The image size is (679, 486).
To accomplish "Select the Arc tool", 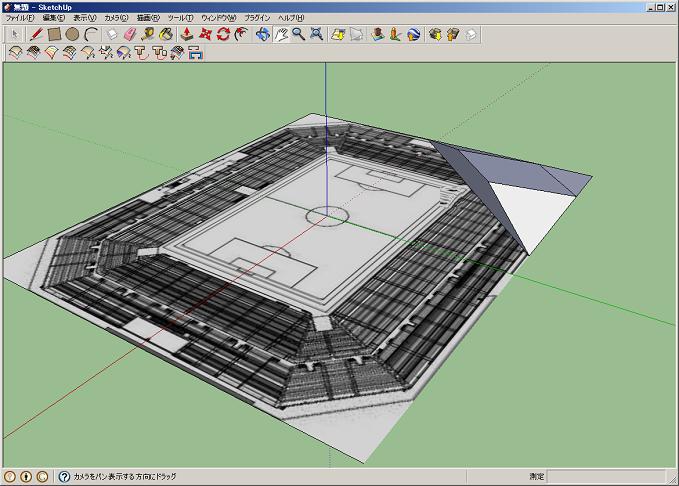I will point(91,34).
